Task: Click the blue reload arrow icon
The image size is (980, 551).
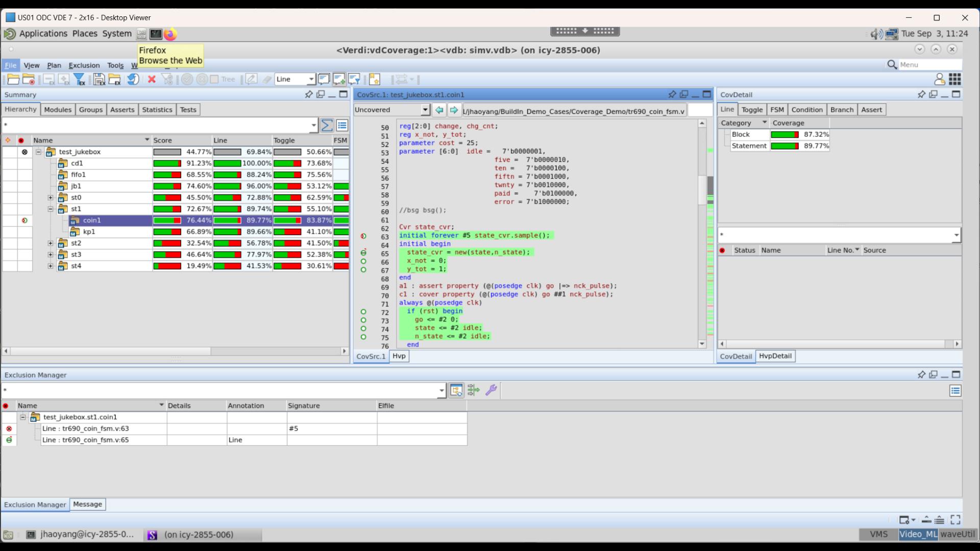Action: (x=133, y=80)
